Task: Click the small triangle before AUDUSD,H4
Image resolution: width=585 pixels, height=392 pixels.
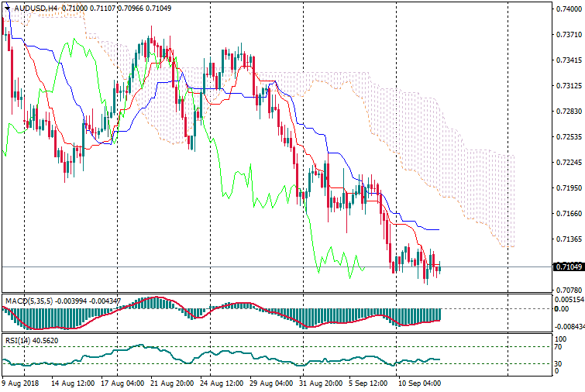Action: [x=7, y=9]
